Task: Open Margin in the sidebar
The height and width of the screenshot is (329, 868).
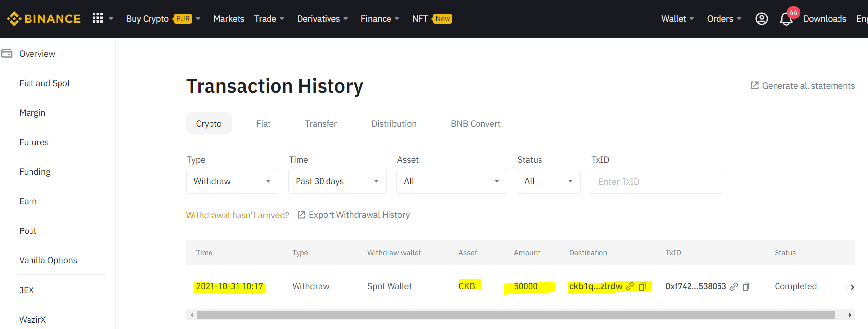Action: point(32,113)
